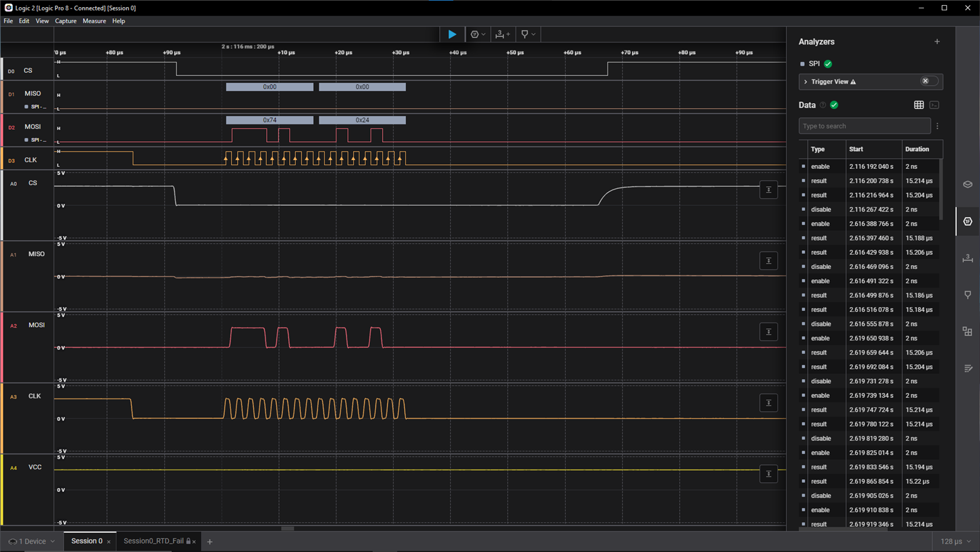
Task: Open the Measure menu
Action: (94, 21)
